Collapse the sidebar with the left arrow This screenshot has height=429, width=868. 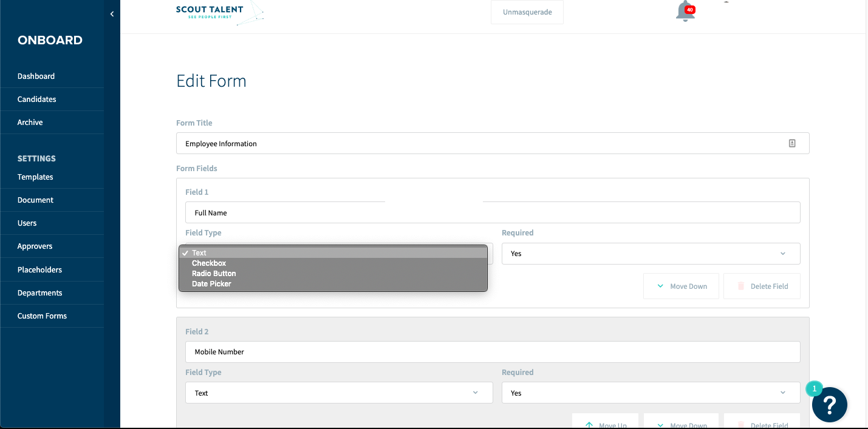coord(112,13)
